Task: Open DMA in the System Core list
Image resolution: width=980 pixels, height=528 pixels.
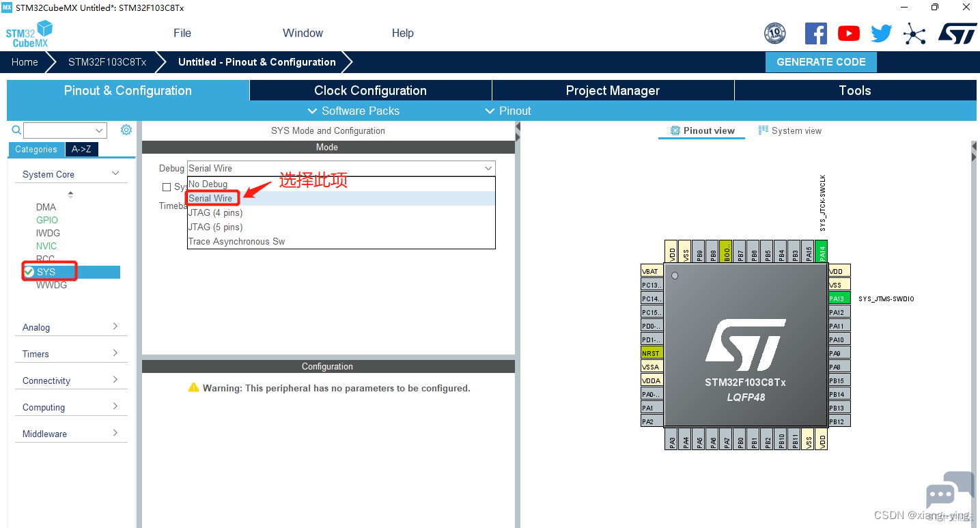Action: tap(46, 207)
